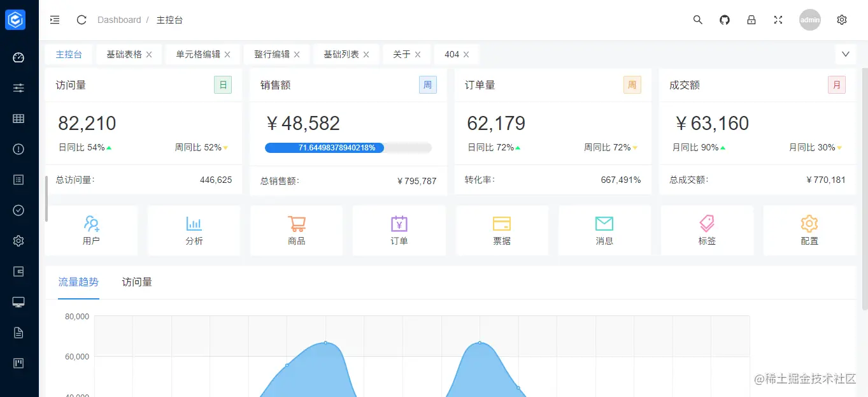Click the 62,179 order count value

click(x=496, y=123)
